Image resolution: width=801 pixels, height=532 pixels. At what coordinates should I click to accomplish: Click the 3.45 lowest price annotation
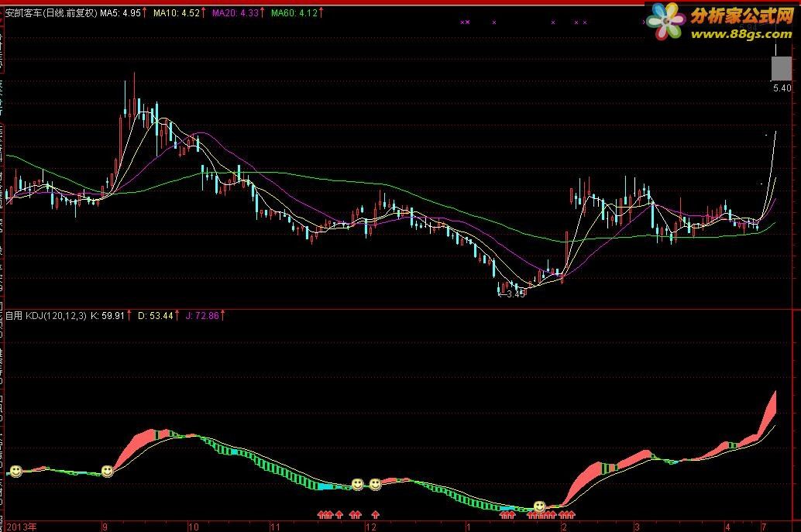tap(512, 293)
